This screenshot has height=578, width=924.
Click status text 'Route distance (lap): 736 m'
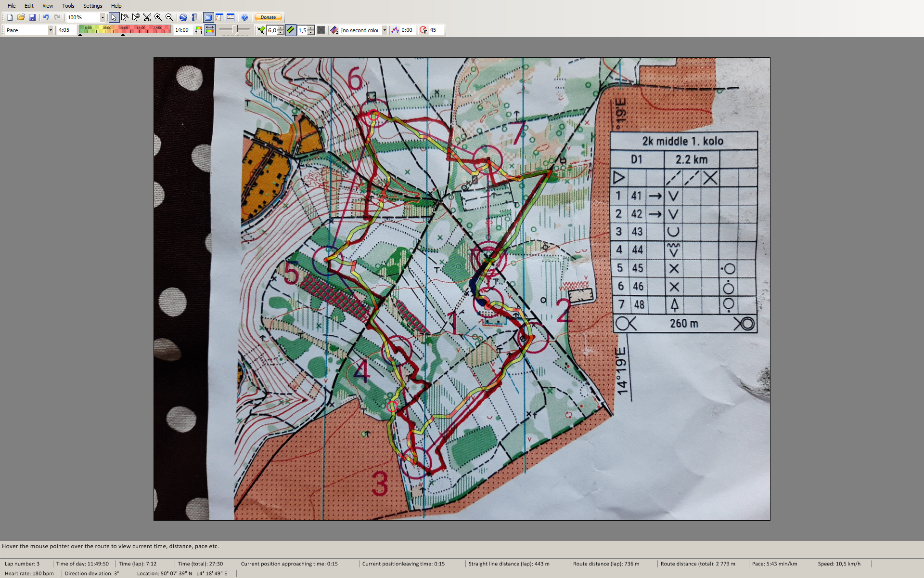606,564
